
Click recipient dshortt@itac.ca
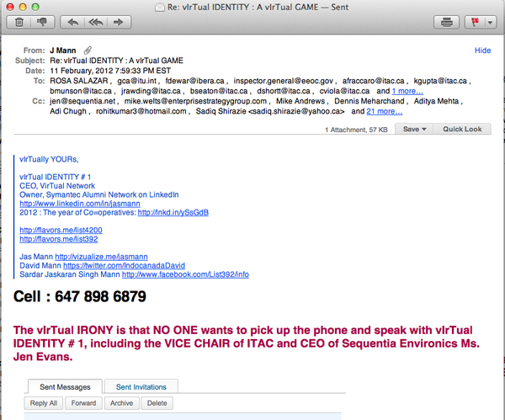pyautogui.click(x=284, y=91)
